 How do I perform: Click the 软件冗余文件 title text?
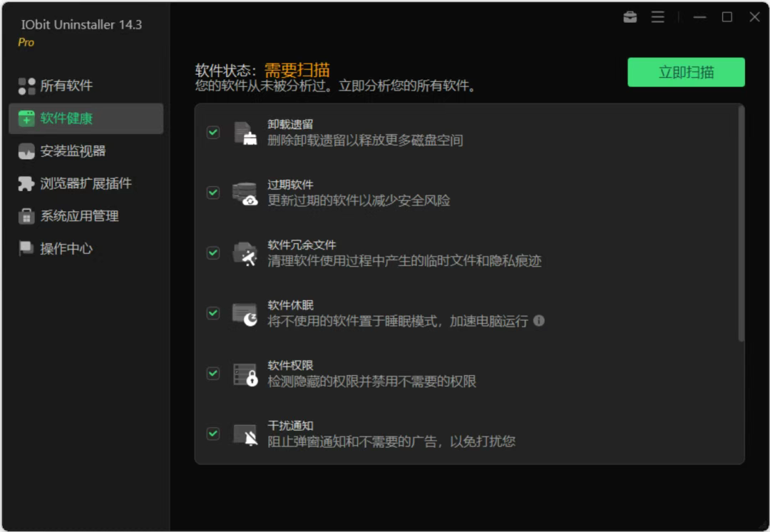point(302,245)
